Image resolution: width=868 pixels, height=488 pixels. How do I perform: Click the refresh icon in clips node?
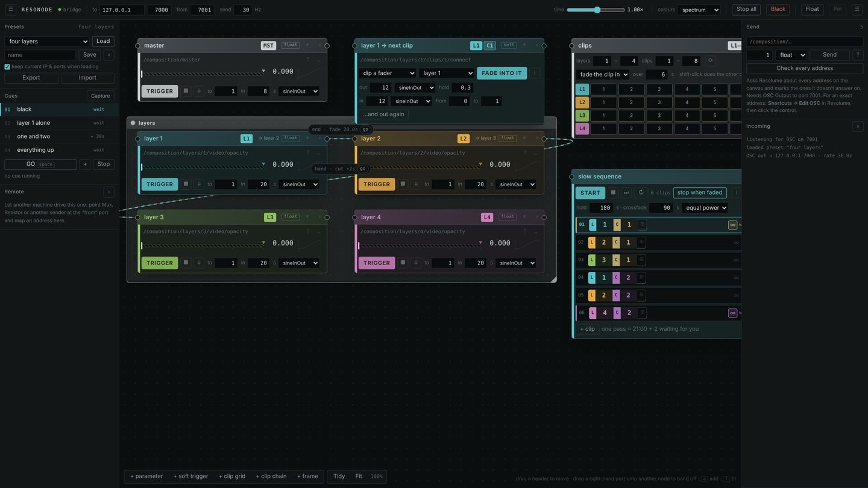(710, 61)
